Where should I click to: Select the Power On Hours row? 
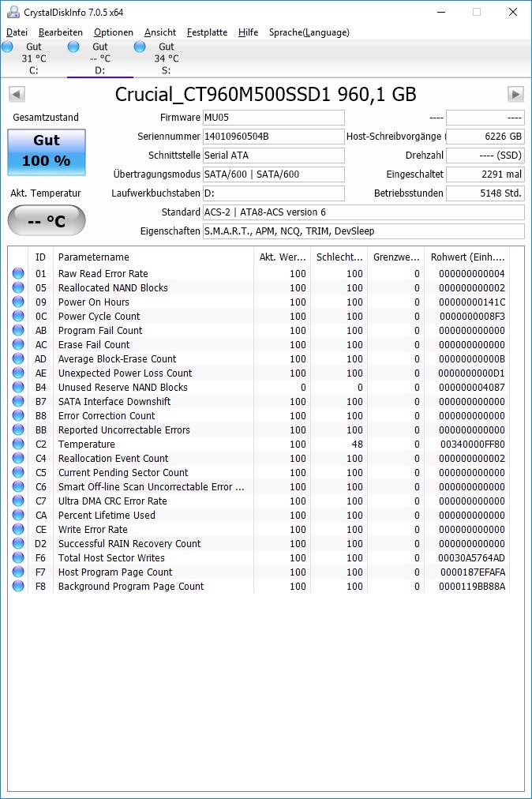click(x=259, y=302)
